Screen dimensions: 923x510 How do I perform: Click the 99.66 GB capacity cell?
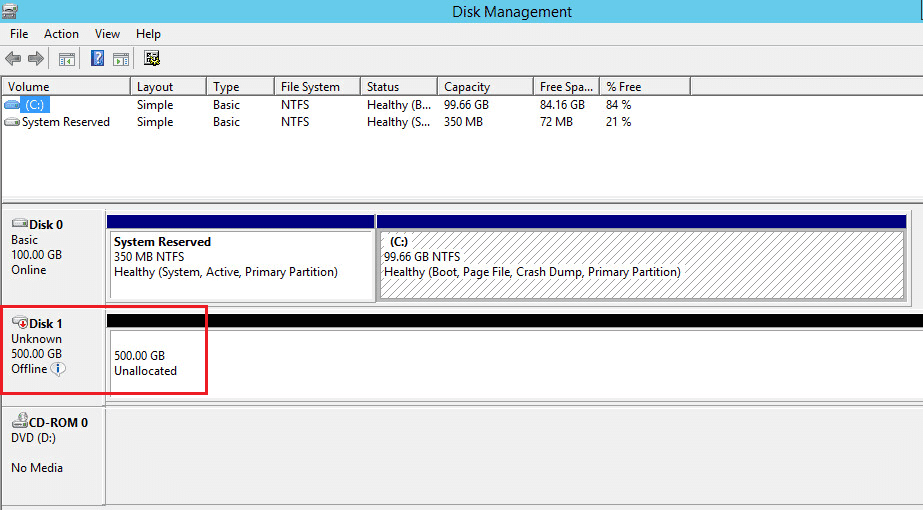[466, 105]
